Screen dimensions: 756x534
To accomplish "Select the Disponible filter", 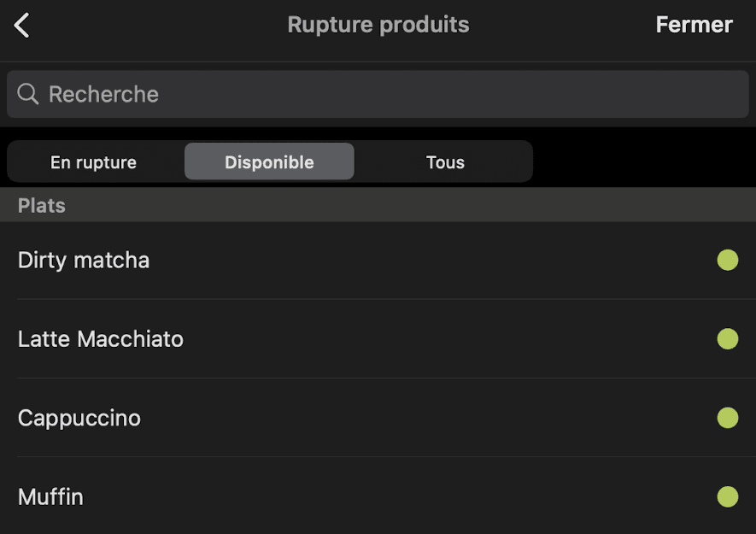I will pos(269,161).
